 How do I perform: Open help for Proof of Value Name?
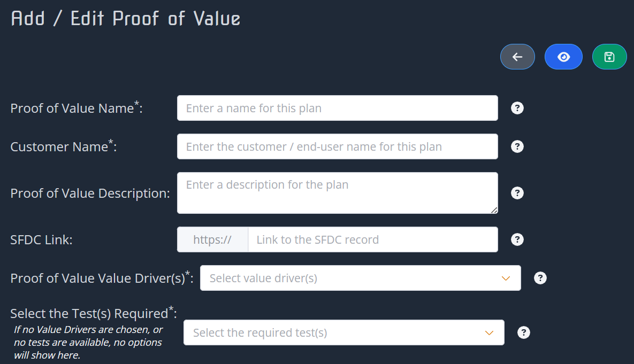517,108
